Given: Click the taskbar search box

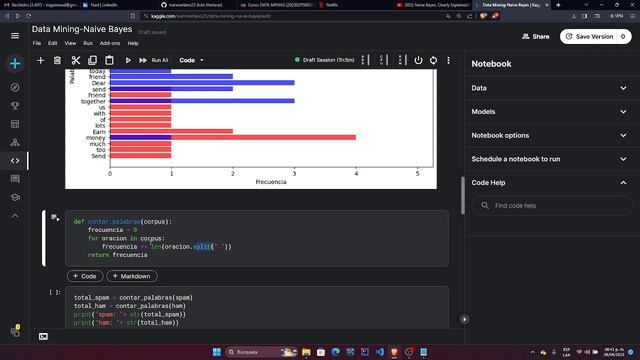Looking at the screenshot, I should click(x=261, y=352).
